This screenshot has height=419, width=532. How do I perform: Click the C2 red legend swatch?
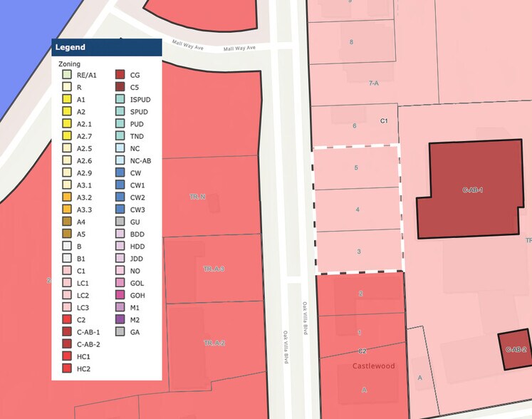(x=67, y=319)
